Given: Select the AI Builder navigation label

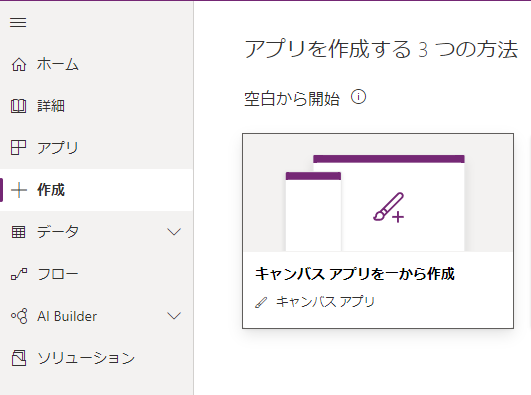Looking at the screenshot, I should point(67,316).
